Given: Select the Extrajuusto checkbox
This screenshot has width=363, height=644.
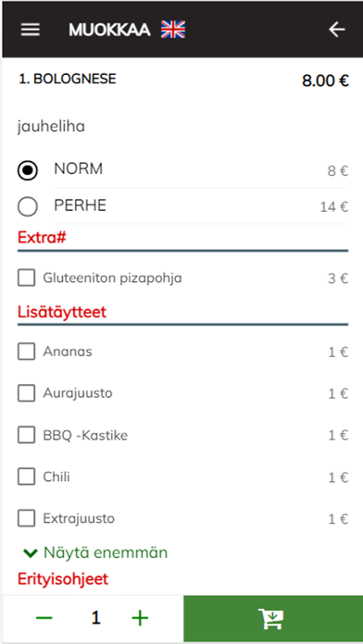Looking at the screenshot, I should (x=26, y=519).
